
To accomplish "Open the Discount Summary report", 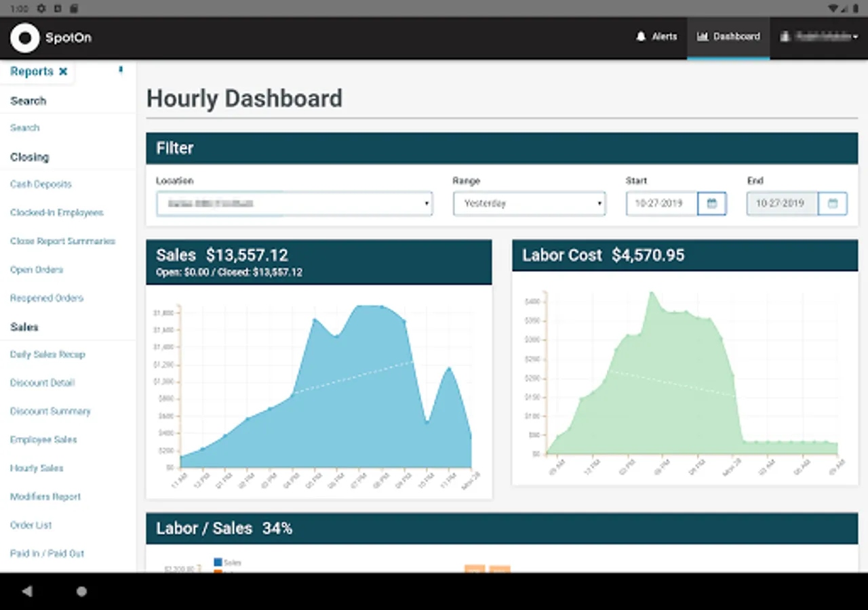I will pos(50,411).
